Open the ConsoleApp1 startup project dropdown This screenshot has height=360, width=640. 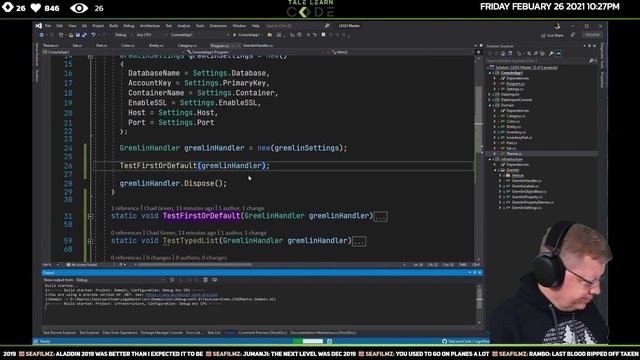[199, 35]
